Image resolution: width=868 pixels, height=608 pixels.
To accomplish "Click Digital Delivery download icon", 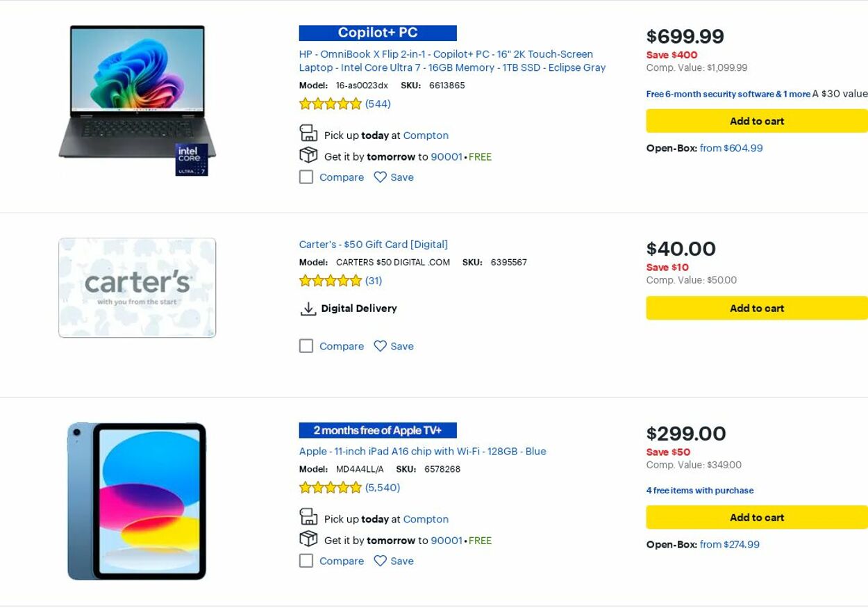I will [308, 309].
